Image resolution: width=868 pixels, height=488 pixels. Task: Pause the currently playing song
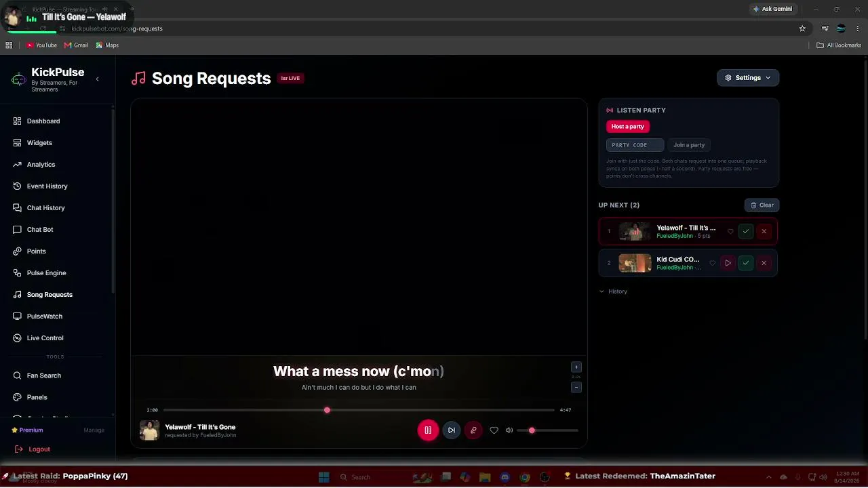(x=428, y=430)
